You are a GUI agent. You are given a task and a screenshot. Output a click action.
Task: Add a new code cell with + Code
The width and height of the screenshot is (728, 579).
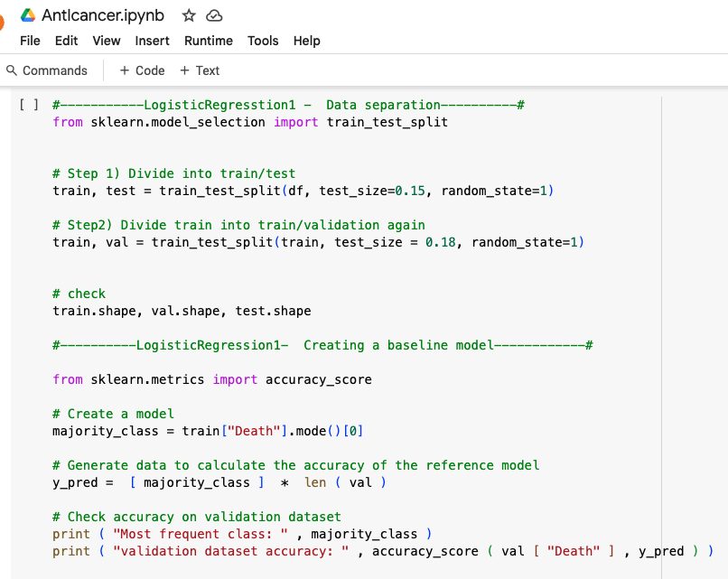[142, 70]
